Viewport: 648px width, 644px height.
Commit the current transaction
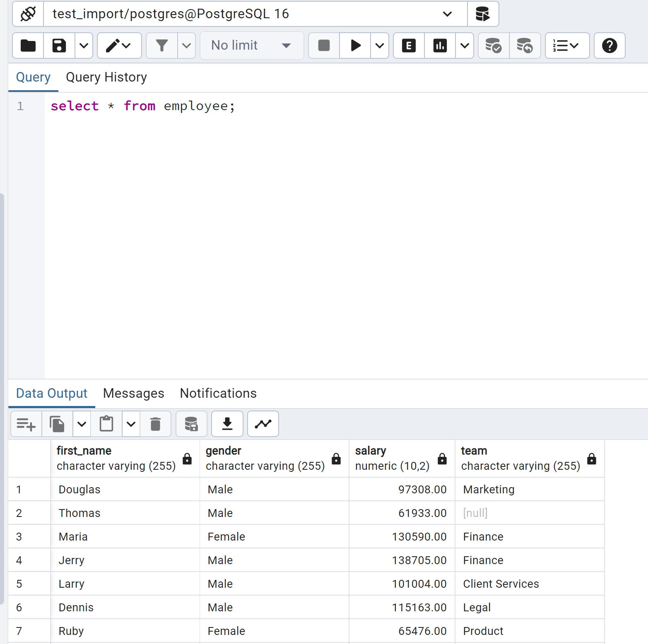pyautogui.click(x=493, y=46)
